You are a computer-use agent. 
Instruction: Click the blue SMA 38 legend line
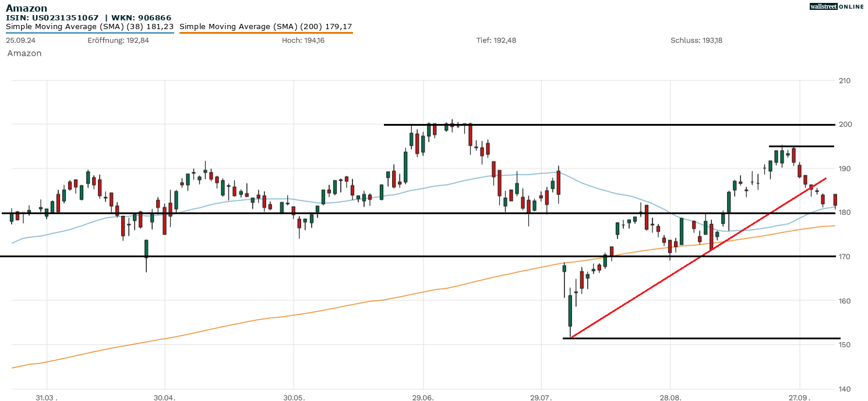(90, 33)
